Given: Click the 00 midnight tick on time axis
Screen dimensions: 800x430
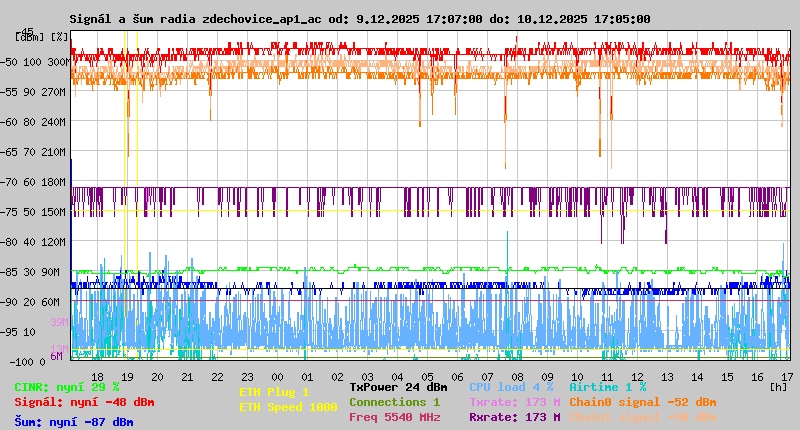Looking at the screenshot, I should point(277,376).
